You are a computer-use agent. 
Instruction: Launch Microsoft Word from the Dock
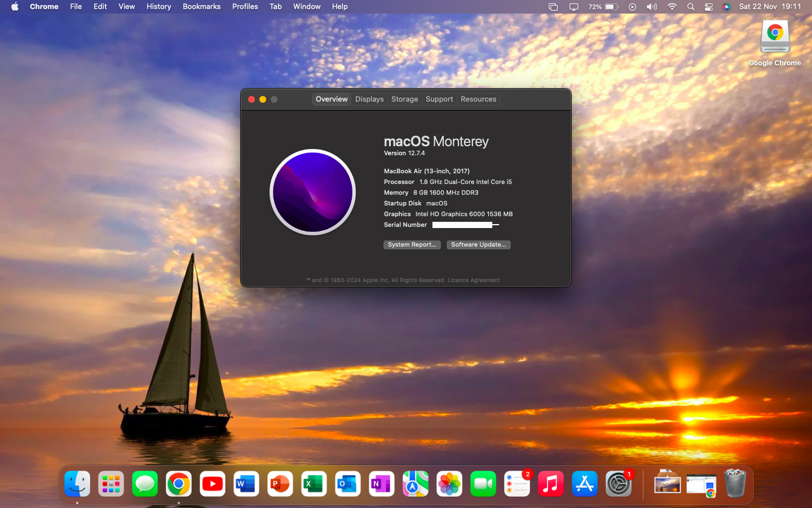(246, 484)
